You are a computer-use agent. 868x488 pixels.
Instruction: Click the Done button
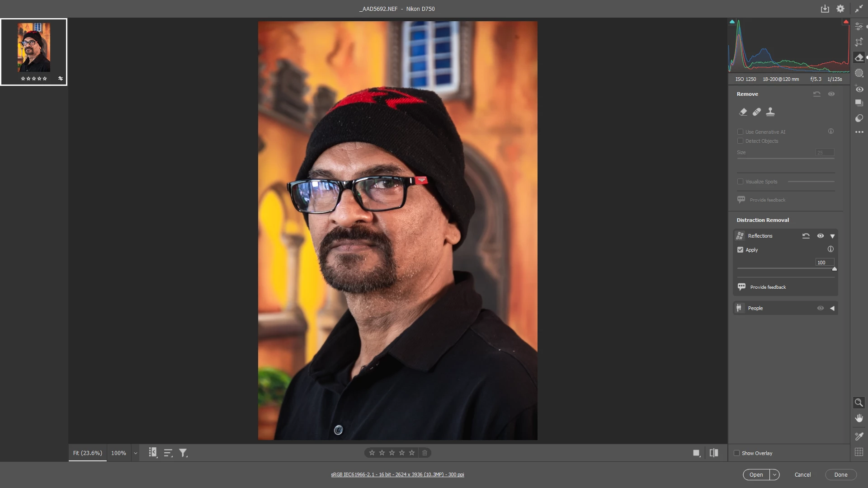coord(840,474)
